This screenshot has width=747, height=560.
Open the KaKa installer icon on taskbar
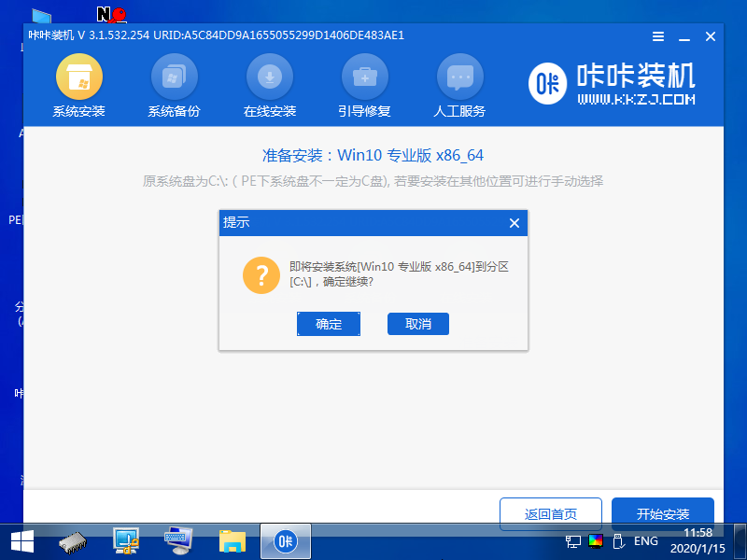285,540
